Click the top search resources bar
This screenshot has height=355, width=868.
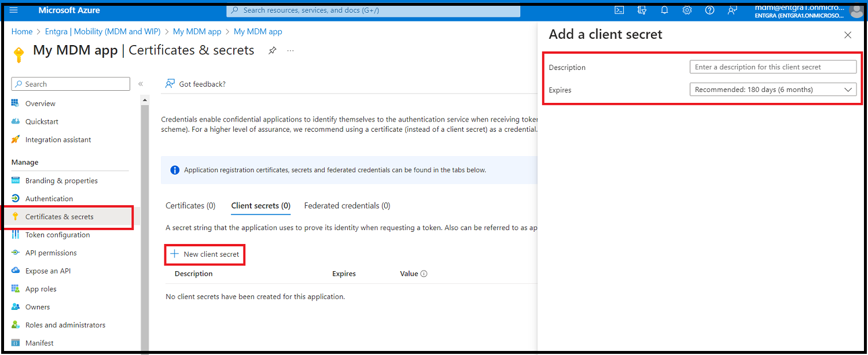tap(373, 10)
